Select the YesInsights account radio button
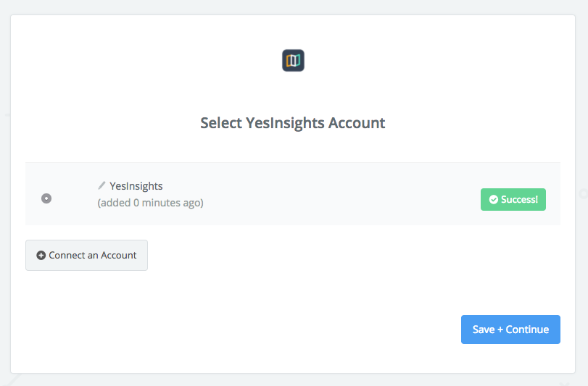Screen dimensions: 588x386 [46, 198]
